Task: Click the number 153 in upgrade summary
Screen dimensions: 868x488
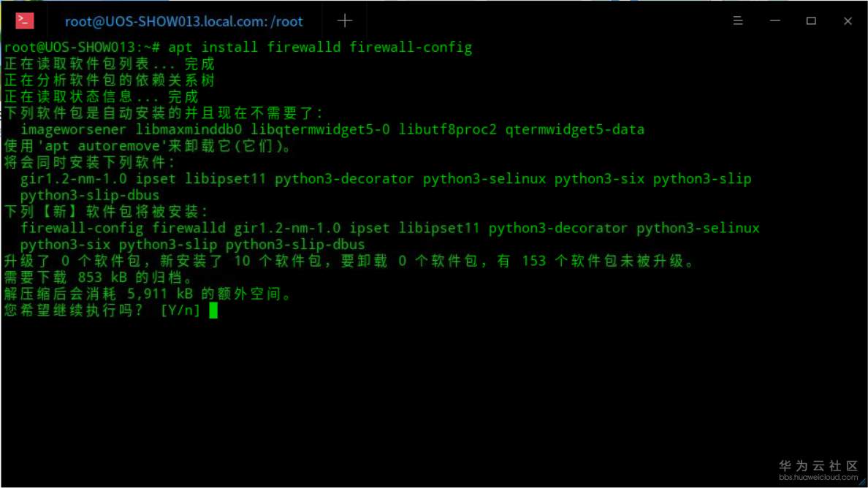Action: click(533, 261)
